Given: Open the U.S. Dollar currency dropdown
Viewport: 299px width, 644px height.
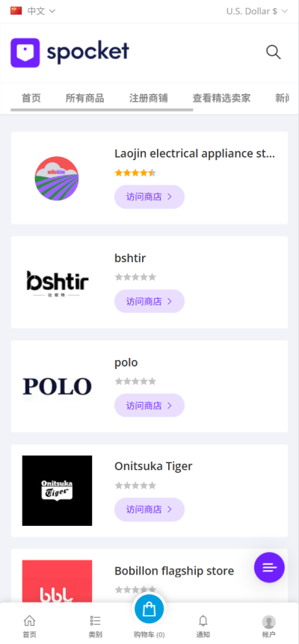Looking at the screenshot, I should pyautogui.click(x=258, y=11).
